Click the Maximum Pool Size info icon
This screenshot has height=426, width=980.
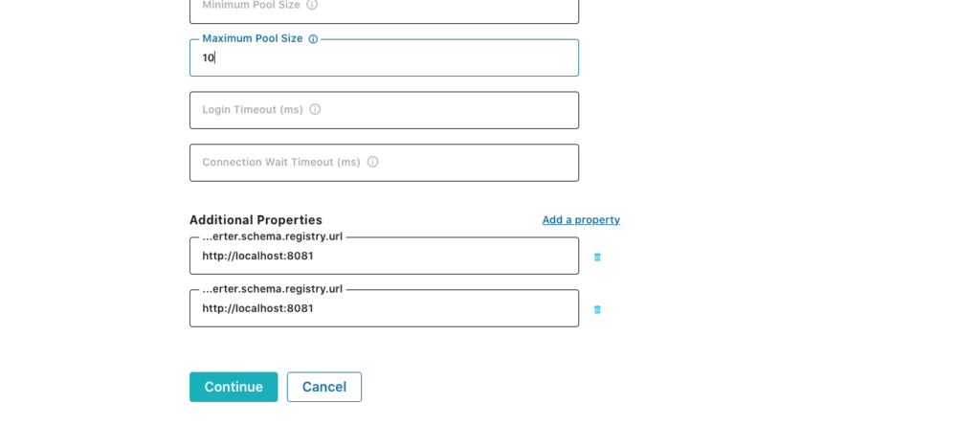pos(313,39)
